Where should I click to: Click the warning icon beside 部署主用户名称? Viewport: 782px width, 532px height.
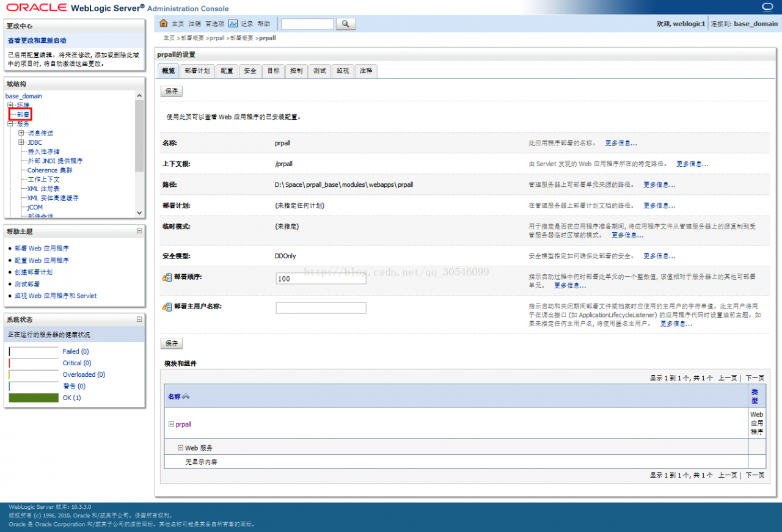(x=167, y=307)
